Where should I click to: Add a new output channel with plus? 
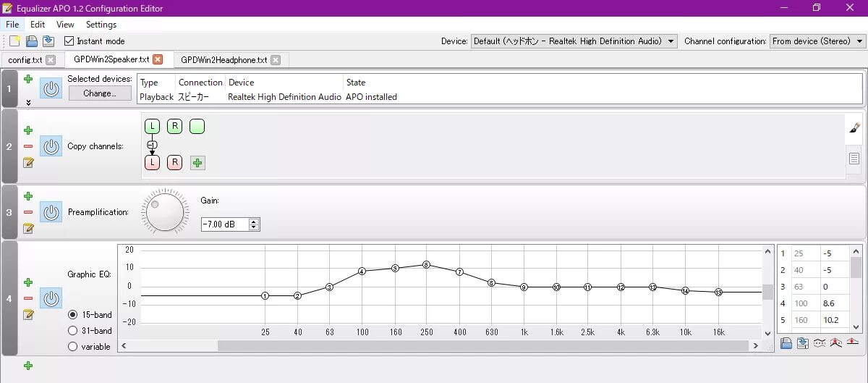coord(197,162)
